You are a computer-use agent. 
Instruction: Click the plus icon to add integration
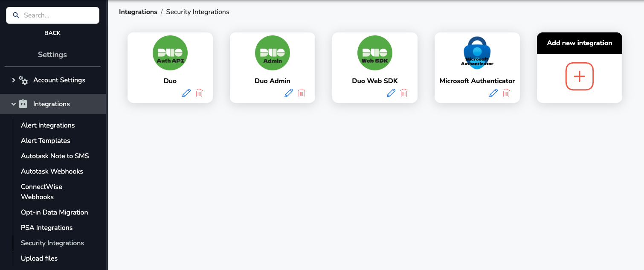click(x=579, y=76)
